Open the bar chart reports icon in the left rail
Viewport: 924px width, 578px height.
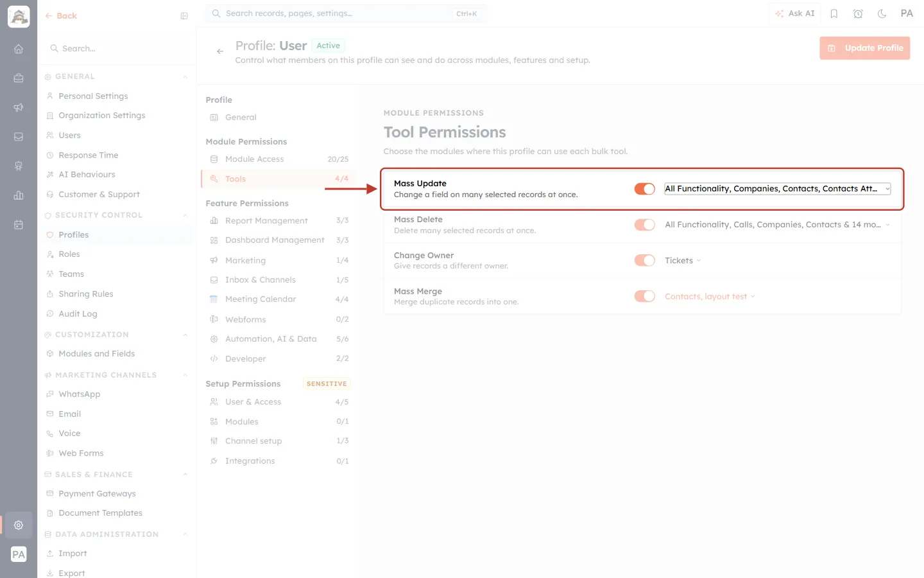19,195
